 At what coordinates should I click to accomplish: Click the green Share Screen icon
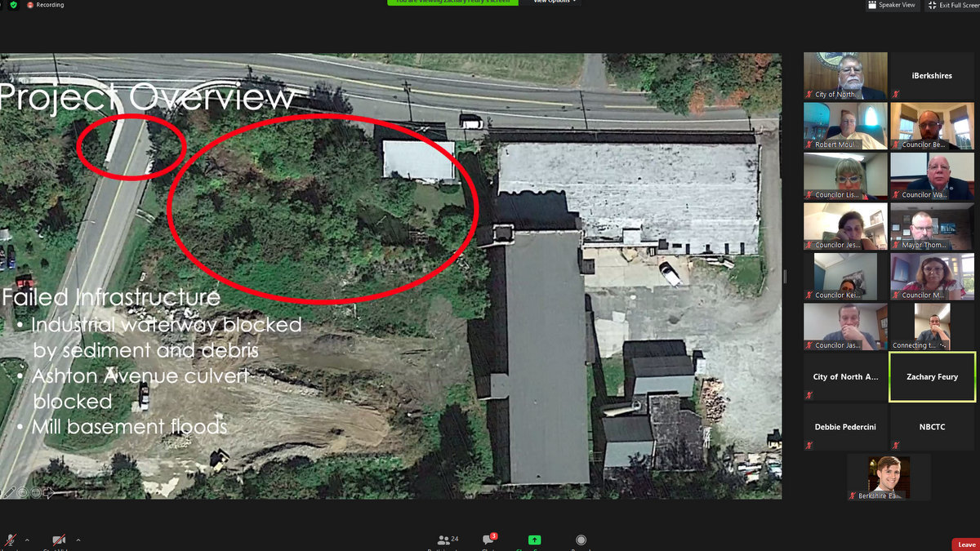pyautogui.click(x=534, y=540)
